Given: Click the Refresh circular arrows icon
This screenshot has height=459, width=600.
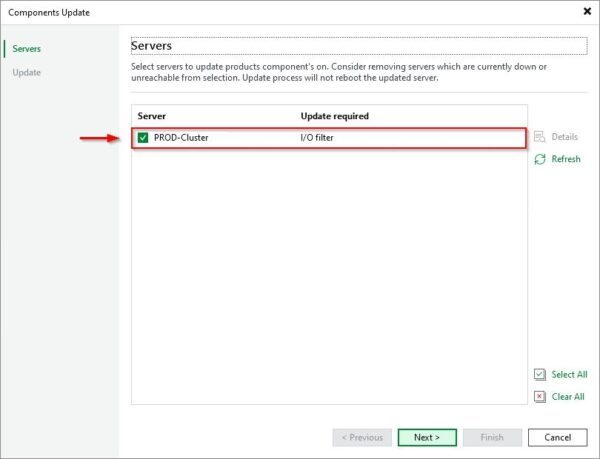Looking at the screenshot, I should [540, 159].
